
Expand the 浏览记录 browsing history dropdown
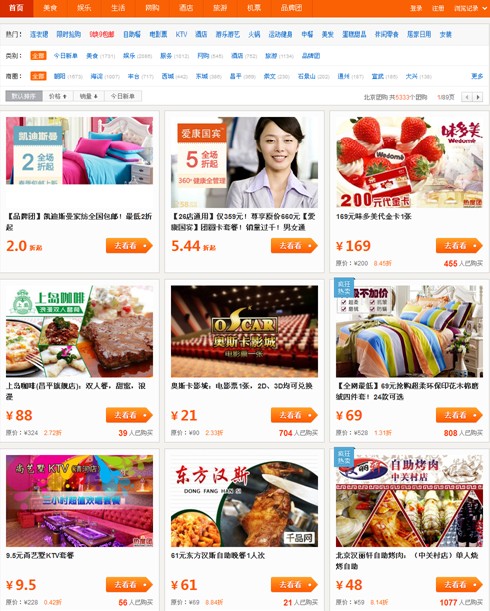pyautogui.click(x=471, y=8)
